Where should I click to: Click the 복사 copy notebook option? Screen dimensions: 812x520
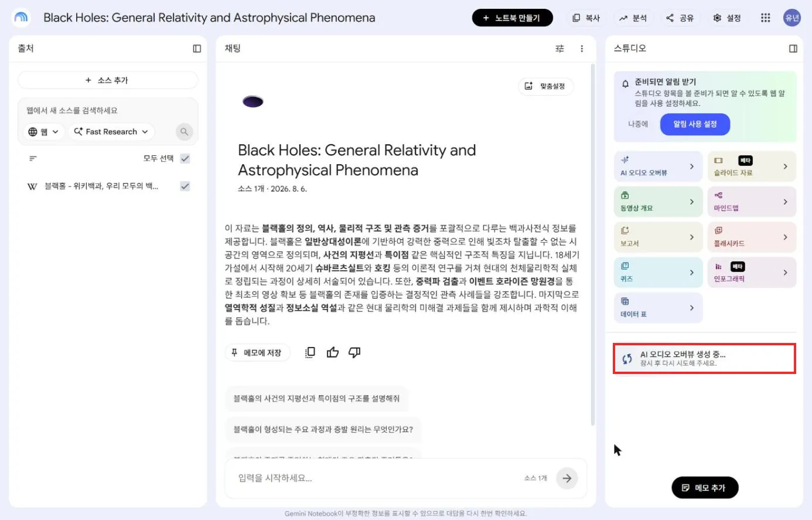[586, 18]
